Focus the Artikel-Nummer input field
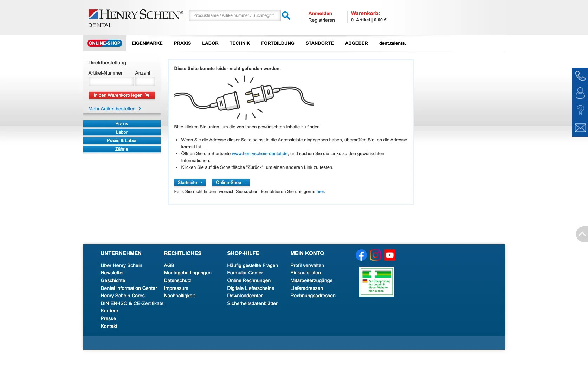 111,82
